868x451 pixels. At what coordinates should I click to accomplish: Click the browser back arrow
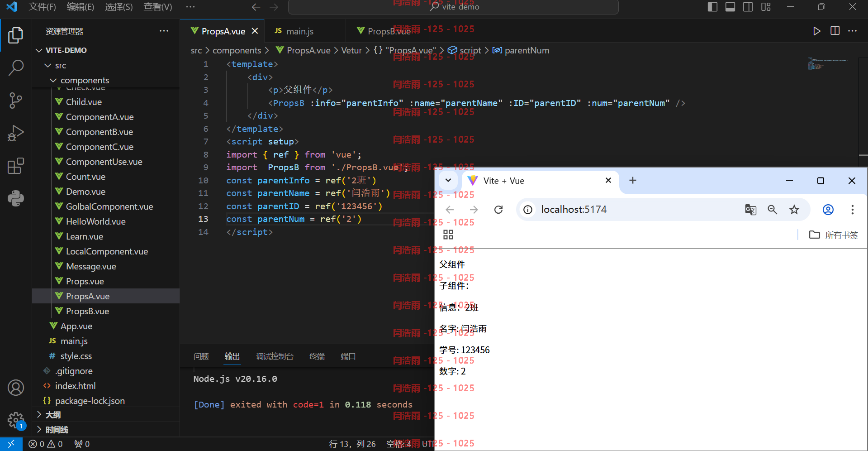click(x=450, y=210)
